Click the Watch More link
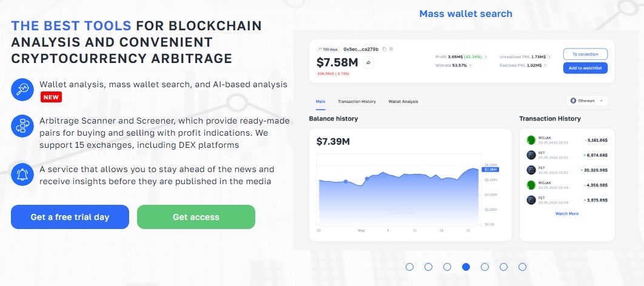The height and width of the screenshot is (286, 644). pos(567,214)
